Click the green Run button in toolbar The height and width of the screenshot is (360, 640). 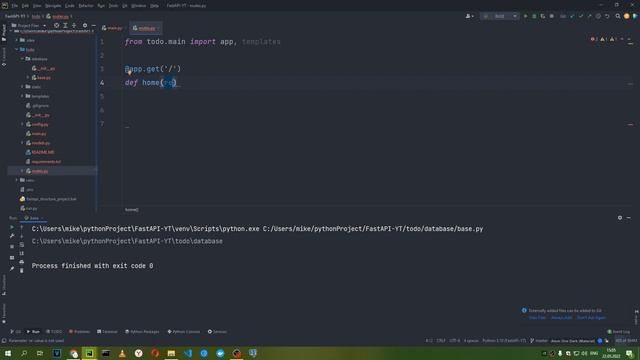click(x=525, y=16)
